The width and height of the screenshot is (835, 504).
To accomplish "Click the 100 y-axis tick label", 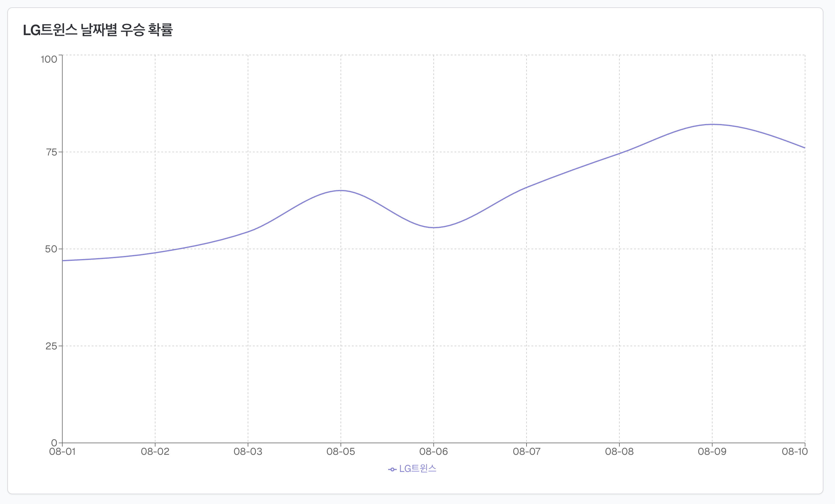I will pyautogui.click(x=49, y=60).
